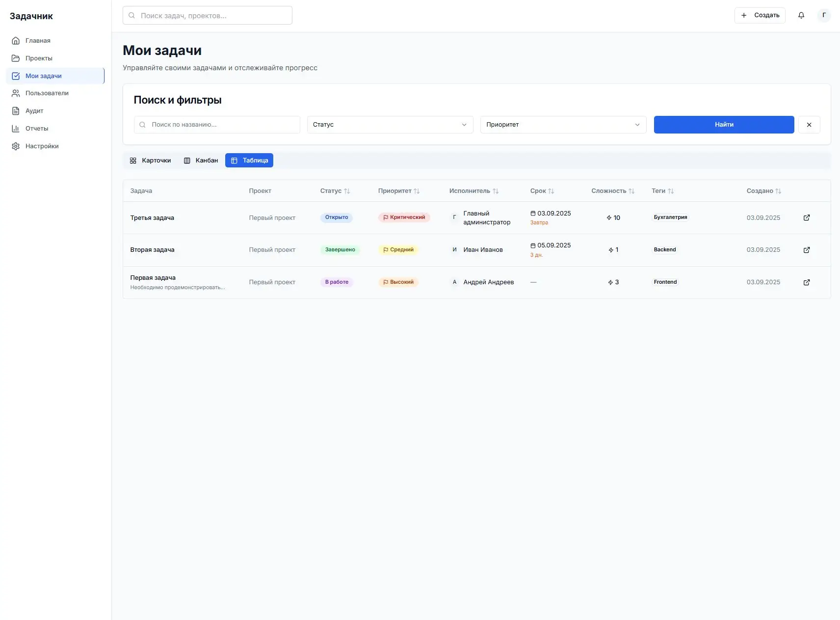The height and width of the screenshot is (620, 840).
Task: Expand the Статус filter dropdown
Action: coord(390,125)
